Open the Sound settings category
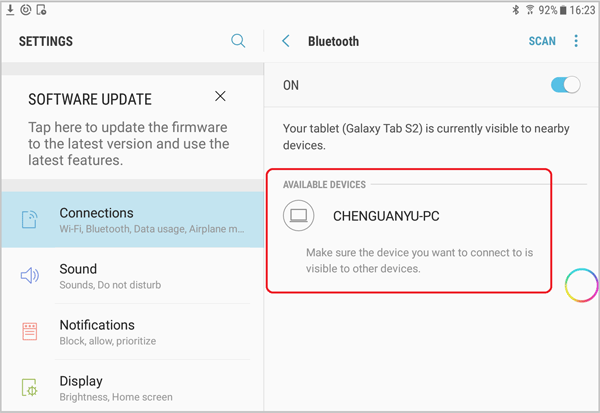 pos(132,276)
